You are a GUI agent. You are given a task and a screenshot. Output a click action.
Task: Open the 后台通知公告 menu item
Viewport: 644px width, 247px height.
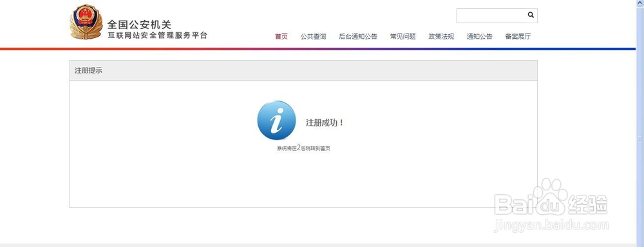click(x=358, y=37)
